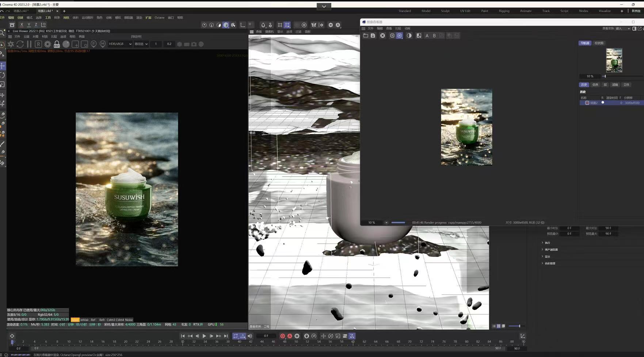Viewport: 644px width, 357px height.
Task: Click frame 30 marker on the timeline ruler
Action: coord(182,342)
